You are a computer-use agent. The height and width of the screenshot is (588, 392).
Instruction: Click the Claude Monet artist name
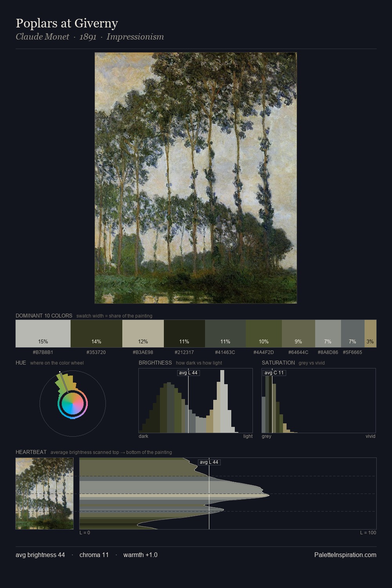coord(42,37)
